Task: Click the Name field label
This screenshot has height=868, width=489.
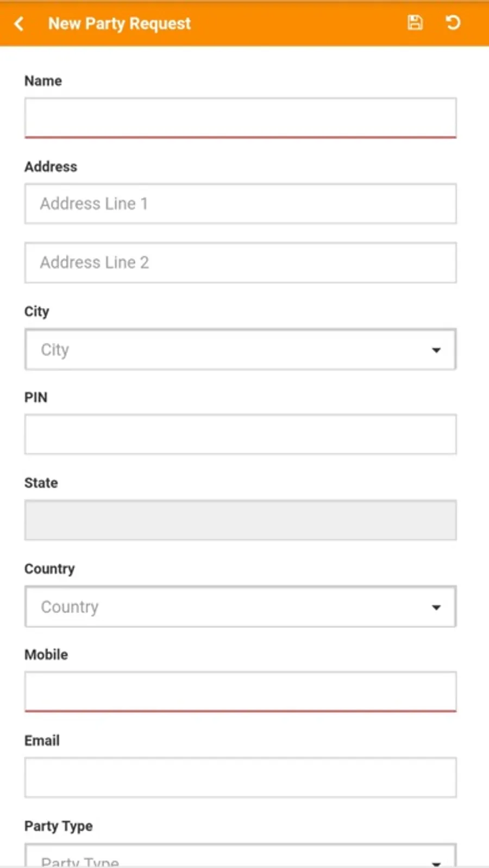Action: (x=43, y=81)
